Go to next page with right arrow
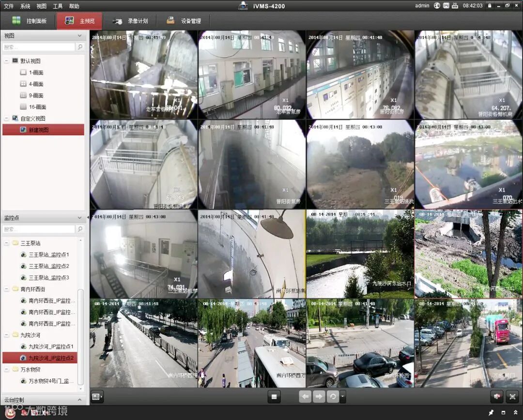The image size is (523, 420). click(319, 397)
